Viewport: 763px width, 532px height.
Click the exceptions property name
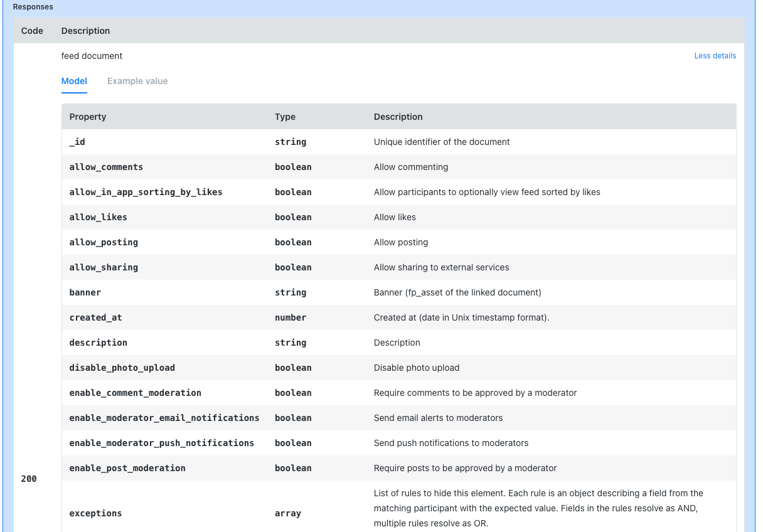(95, 513)
